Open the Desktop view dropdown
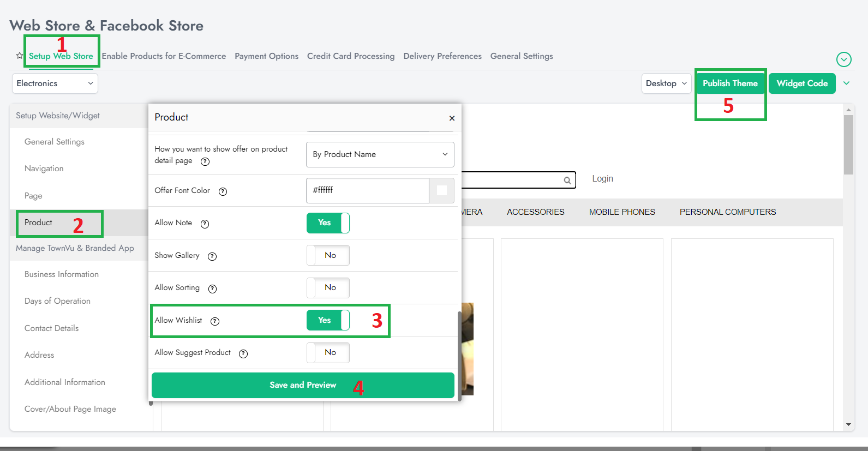Image resolution: width=868 pixels, height=451 pixels. coord(666,83)
